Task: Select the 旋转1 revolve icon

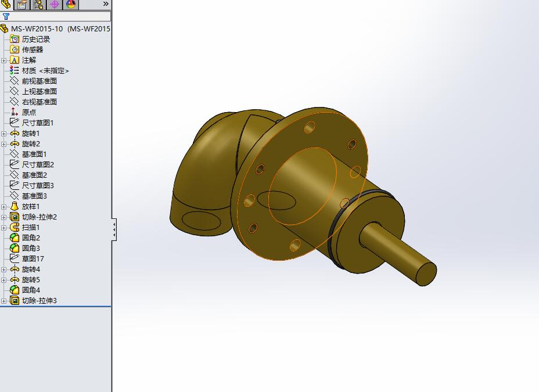Action: click(15, 134)
